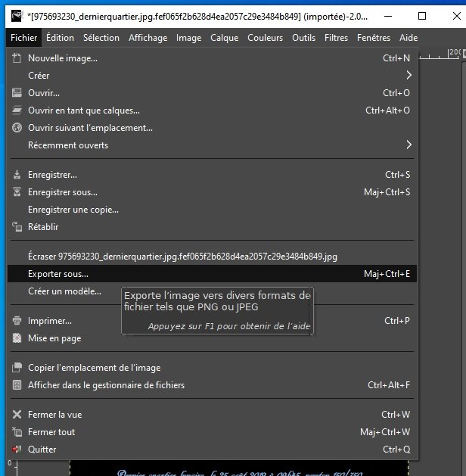The image size is (466, 476).
Task: Select Fermer tout entry
Action: click(x=212, y=431)
